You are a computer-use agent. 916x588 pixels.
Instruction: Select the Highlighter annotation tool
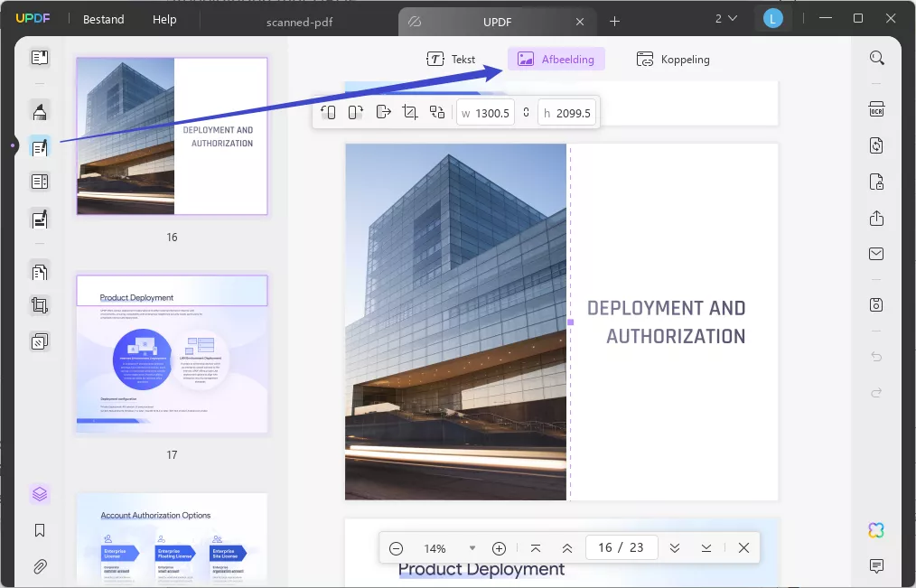tap(40, 111)
